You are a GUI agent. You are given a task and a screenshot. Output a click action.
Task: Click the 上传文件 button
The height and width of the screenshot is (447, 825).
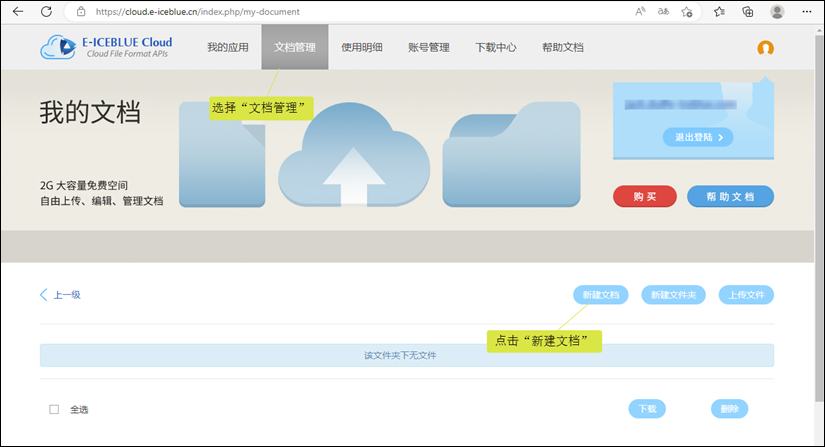(746, 295)
